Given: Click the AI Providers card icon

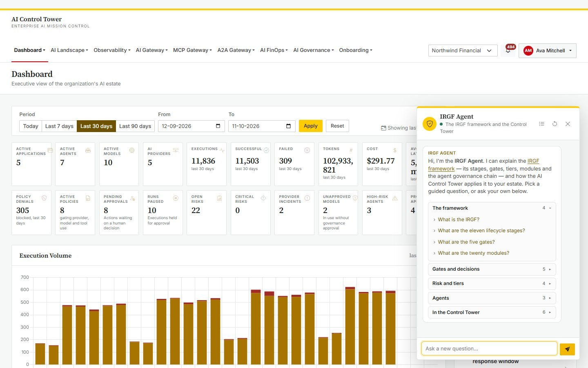Looking at the screenshot, I should coord(176,150).
